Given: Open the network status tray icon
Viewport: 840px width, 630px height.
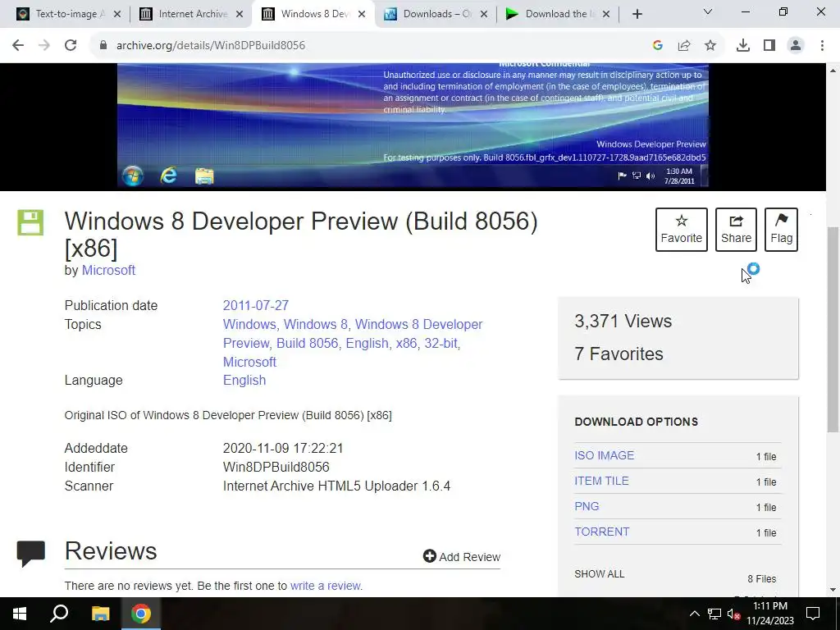Looking at the screenshot, I should (714, 614).
